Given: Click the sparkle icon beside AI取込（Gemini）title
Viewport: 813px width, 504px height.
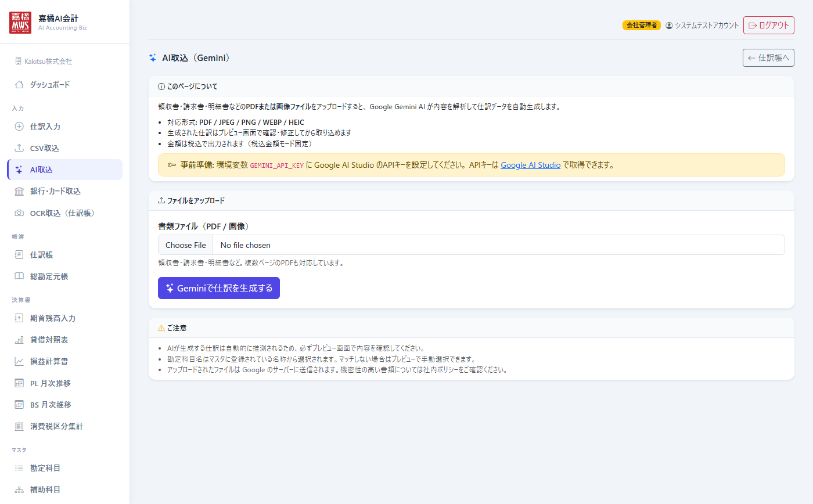Looking at the screenshot, I should point(153,58).
